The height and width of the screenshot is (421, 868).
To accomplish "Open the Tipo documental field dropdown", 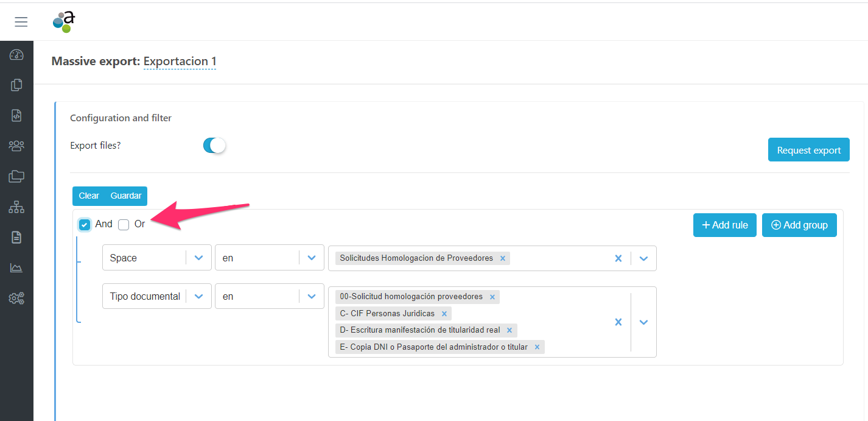I will point(198,296).
